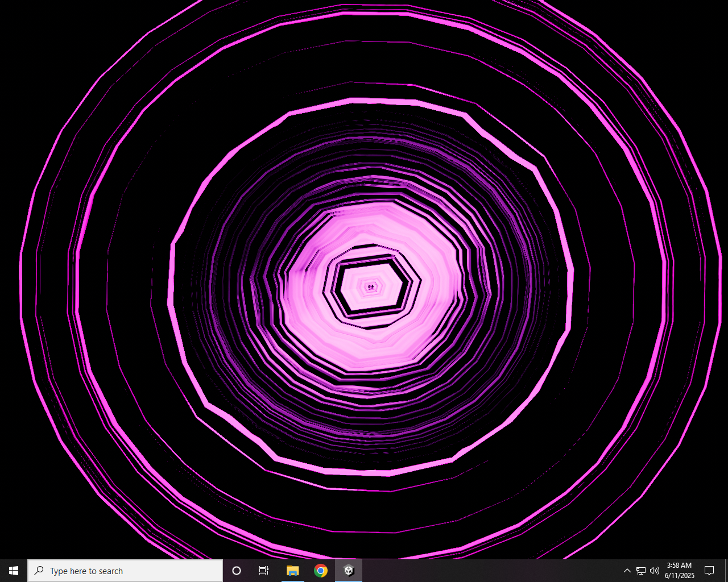728x582 pixels.
Task: Switch to the Unity app on taskbar
Action: pos(349,571)
